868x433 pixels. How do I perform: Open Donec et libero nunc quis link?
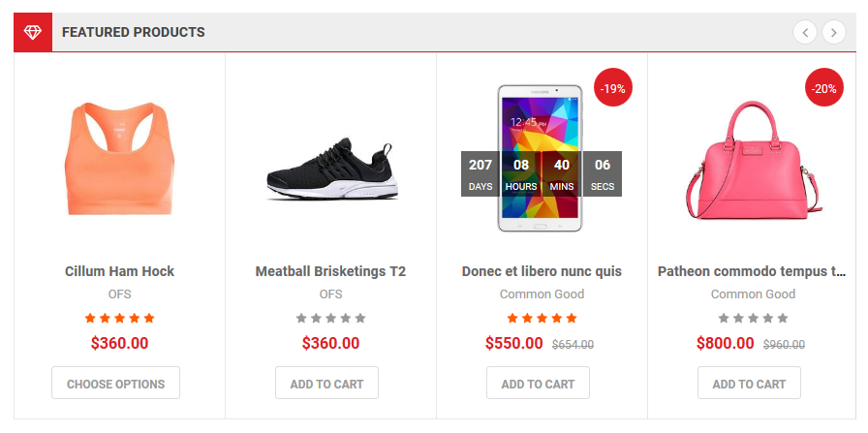click(x=542, y=271)
